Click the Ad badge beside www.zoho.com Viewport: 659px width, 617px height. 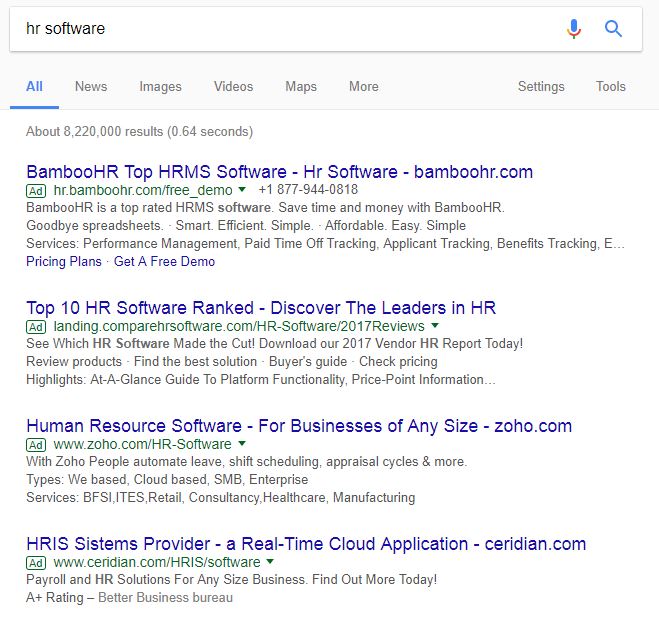tap(36, 445)
